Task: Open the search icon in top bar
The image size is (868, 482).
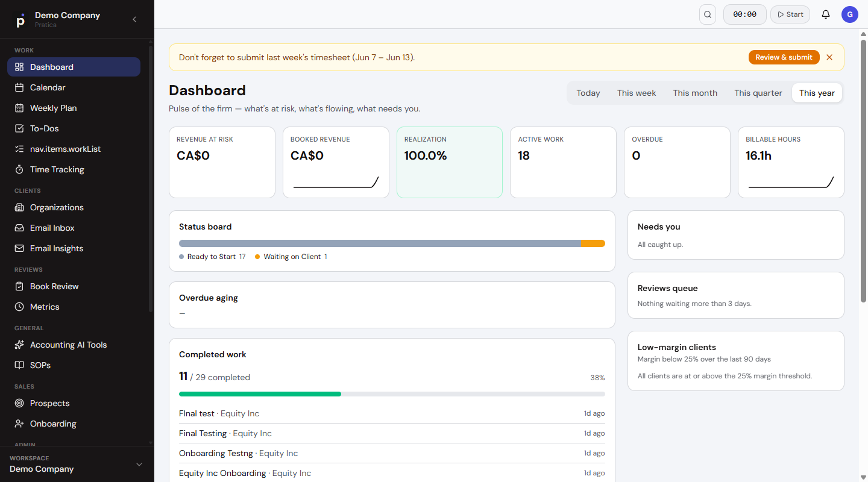Action: coord(708,14)
